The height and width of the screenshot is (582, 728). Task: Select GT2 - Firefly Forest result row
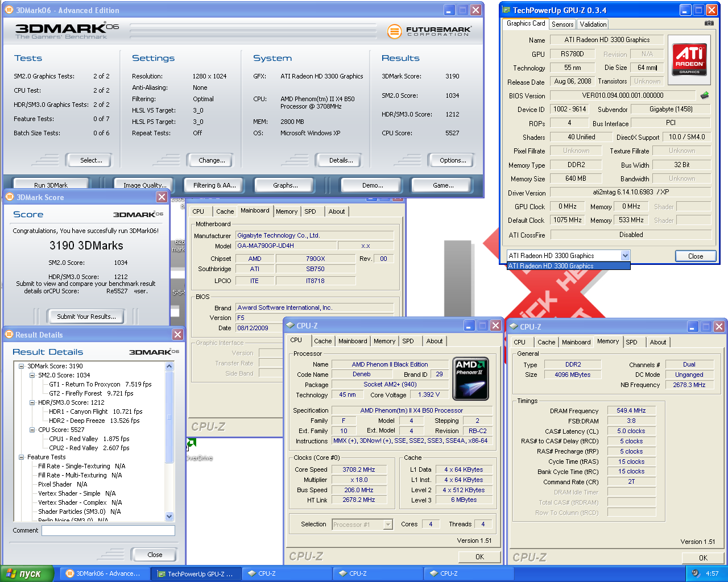91,393
